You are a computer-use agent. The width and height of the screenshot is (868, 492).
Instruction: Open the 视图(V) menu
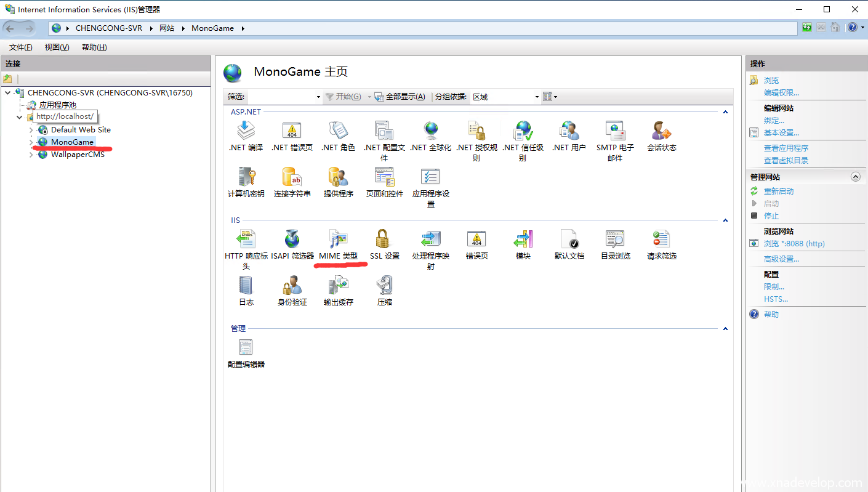pyautogui.click(x=57, y=47)
